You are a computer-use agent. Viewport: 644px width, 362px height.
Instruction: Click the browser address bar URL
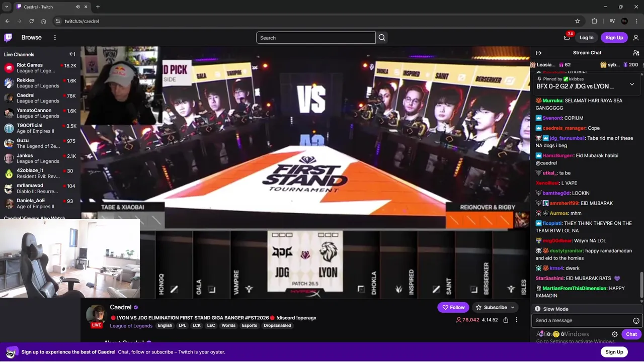(x=82, y=21)
